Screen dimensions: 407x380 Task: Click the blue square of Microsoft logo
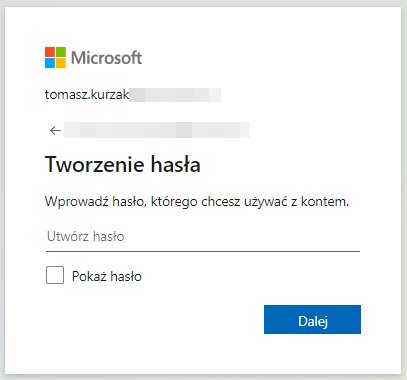[x=50, y=63]
